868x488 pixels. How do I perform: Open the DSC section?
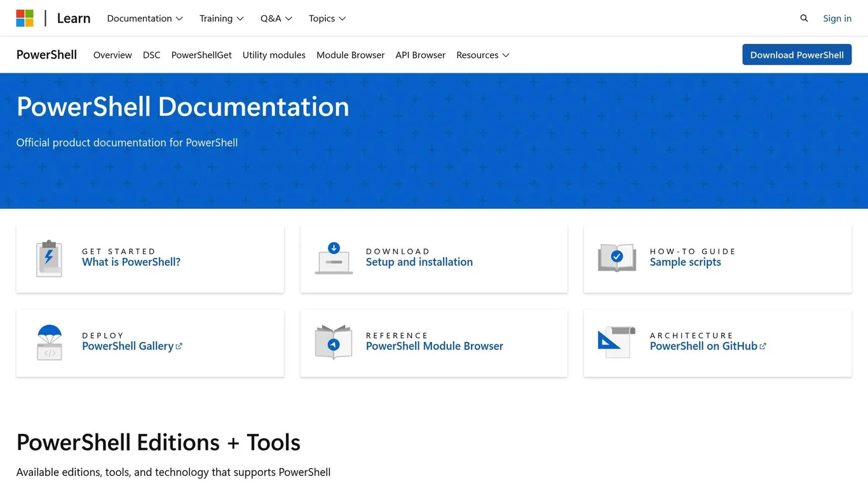[152, 55]
